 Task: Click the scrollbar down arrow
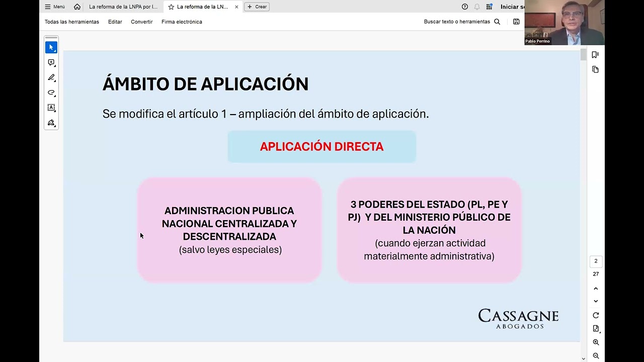coord(584,358)
